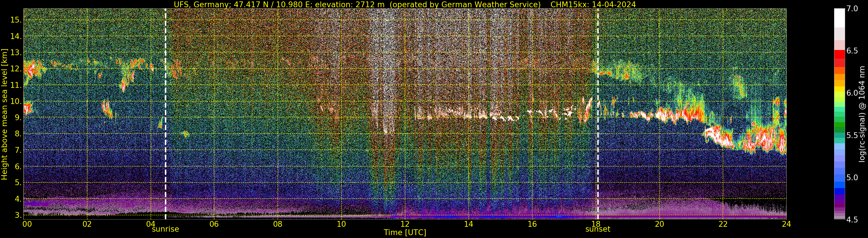Click the '20' time tick label

click(659, 224)
